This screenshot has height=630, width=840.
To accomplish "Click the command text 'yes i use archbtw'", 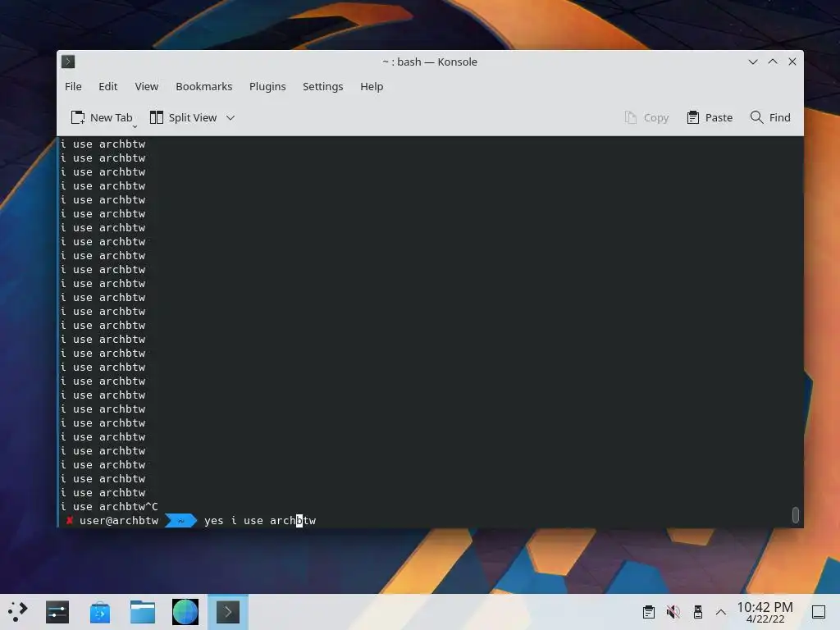I will pos(260,520).
